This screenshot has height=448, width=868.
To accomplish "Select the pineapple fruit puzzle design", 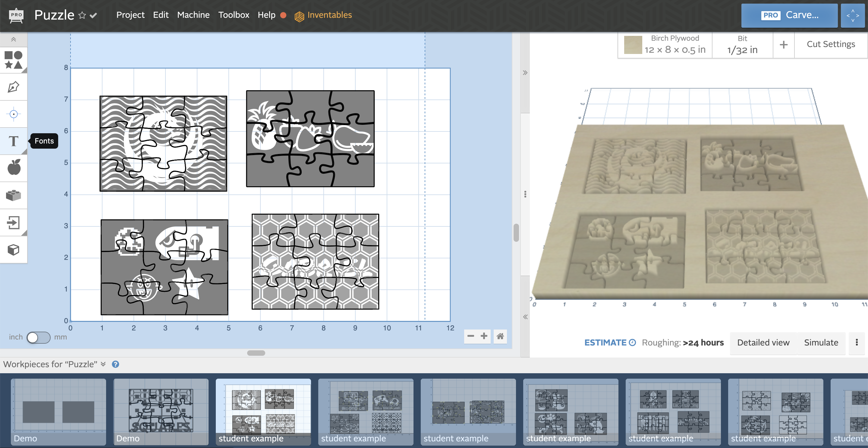I will pyautogui.click(x=310, y=139).
